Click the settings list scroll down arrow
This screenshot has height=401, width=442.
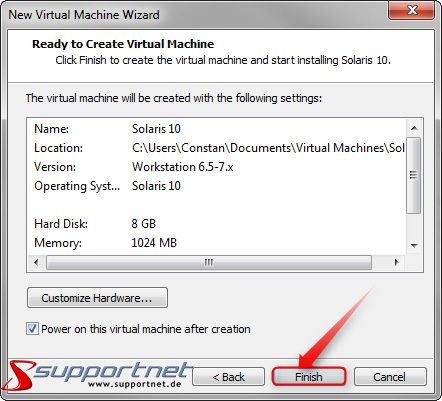pos(414,246)
